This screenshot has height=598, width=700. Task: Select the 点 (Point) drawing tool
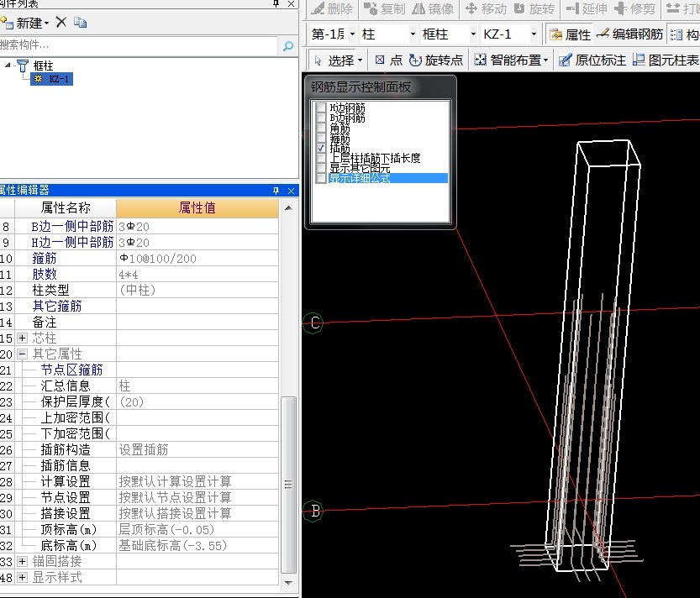388,60
